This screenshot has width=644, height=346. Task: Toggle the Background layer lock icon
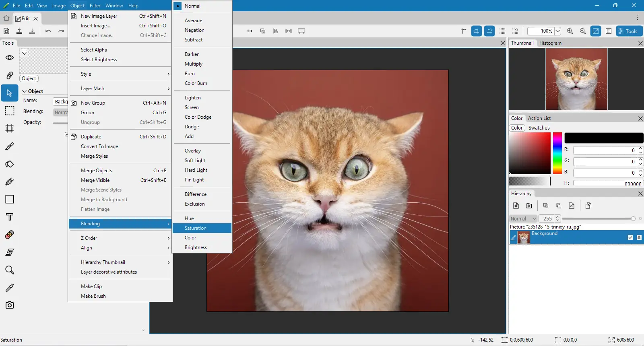(639, 237)
